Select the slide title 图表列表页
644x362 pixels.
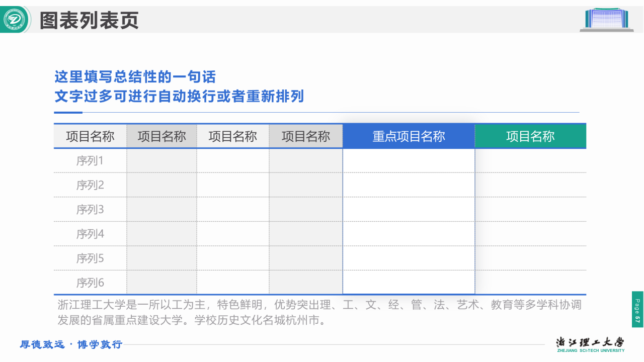point(89,20)
